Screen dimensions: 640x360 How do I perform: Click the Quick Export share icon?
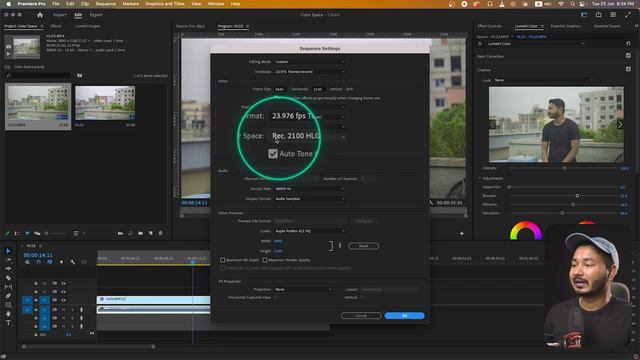(x=598, y=15)
